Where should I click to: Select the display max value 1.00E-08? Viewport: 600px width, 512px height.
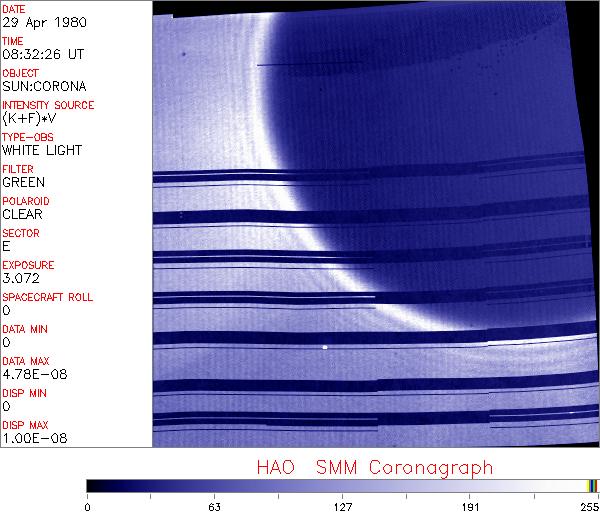[29, 438]
